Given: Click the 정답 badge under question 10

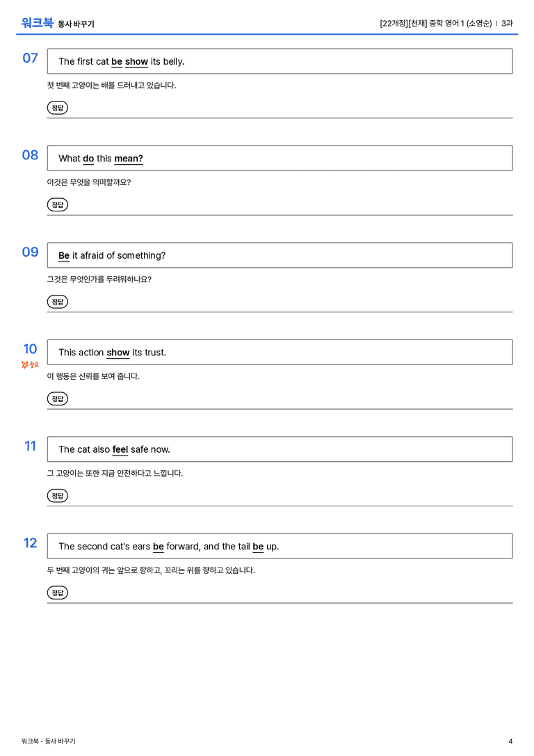Looking at the screenshot, I should pos(57,399).
